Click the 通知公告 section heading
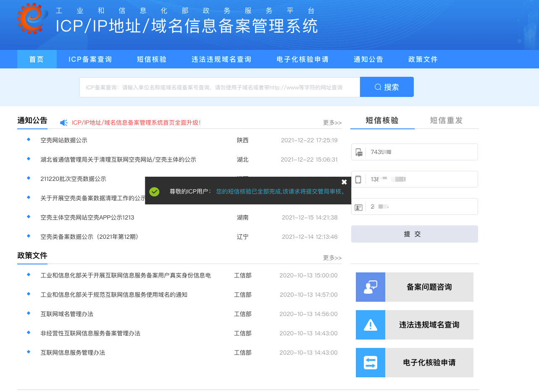The width and height of the screenshot is (539, 392). click(32, 120)
